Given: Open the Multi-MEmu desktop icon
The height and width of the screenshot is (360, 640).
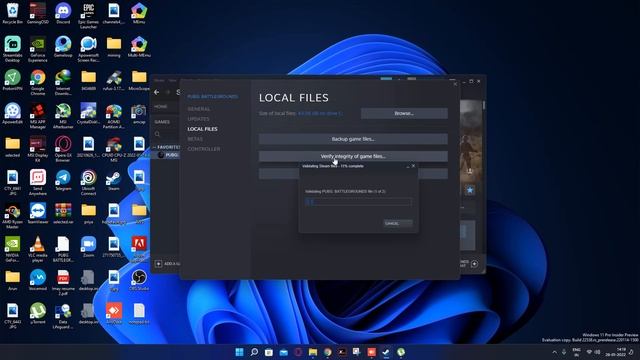Looking at the screenshot, I should point(139,47).
